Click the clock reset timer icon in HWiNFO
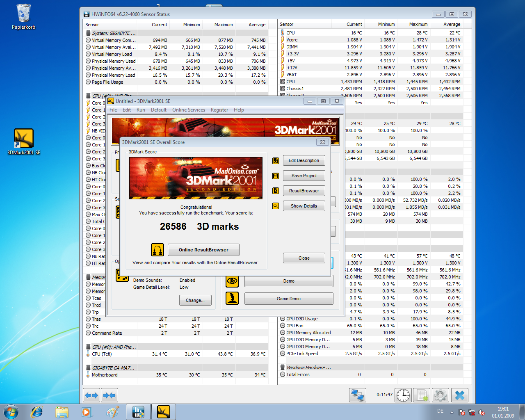Screen dimensions: 525x420 403,395
